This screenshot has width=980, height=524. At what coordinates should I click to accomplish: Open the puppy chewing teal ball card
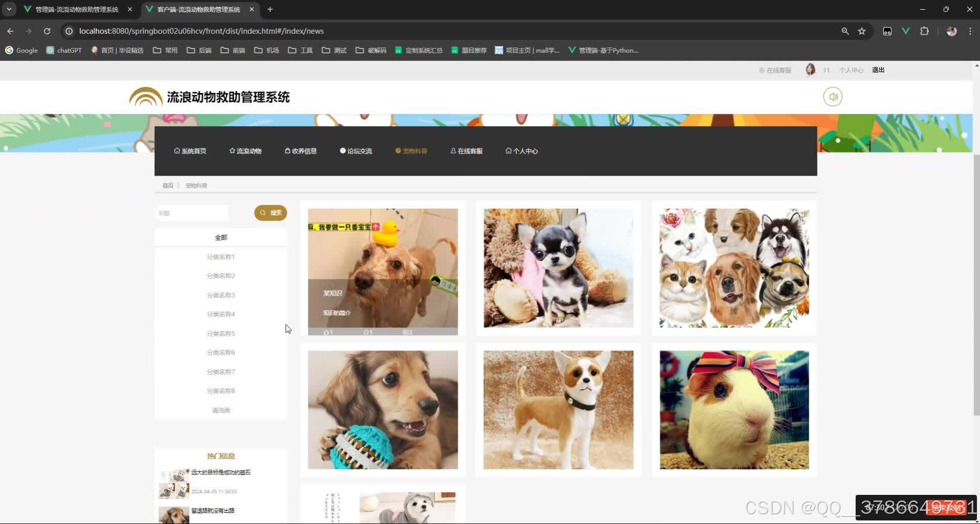coord(383,409)
